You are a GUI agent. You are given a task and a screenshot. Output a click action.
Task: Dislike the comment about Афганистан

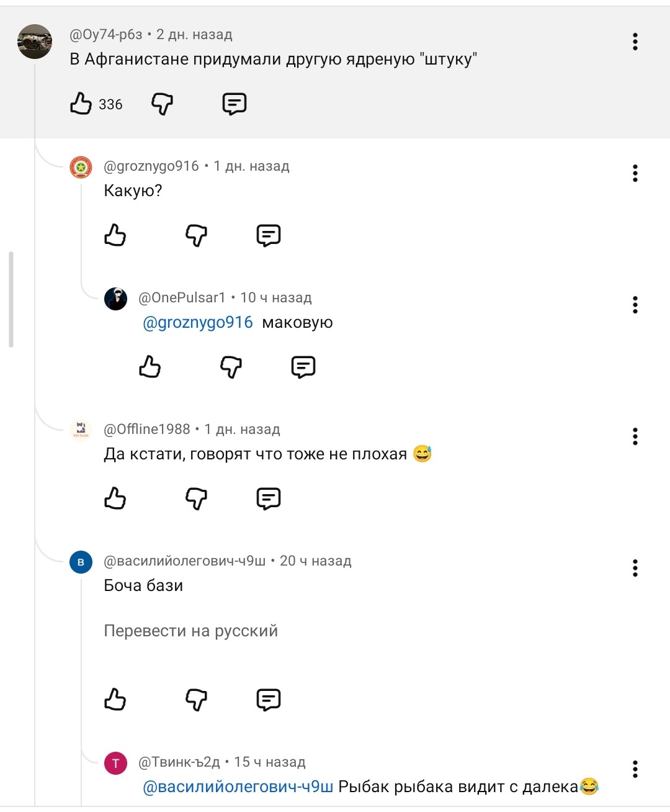[162, 104]
